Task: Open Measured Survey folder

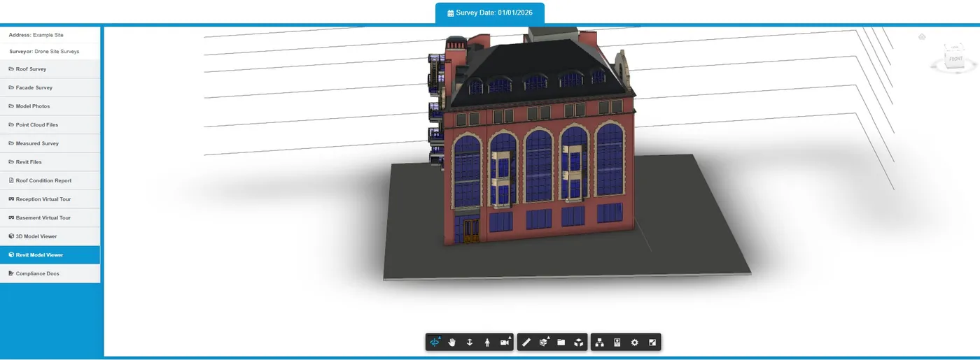Action: pos(50,143)
